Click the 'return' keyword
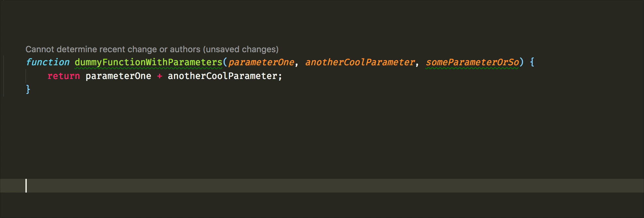 (x=64, y=76)
